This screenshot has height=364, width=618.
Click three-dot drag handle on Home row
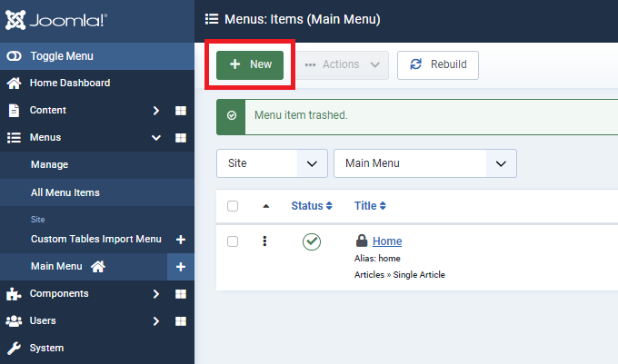(264, 241)
